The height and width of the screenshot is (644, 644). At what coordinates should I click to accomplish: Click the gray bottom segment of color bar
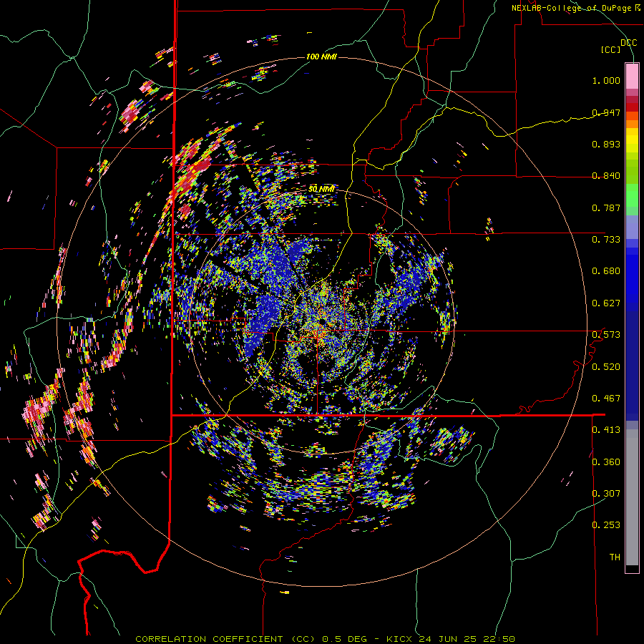(x=632, y=497)
